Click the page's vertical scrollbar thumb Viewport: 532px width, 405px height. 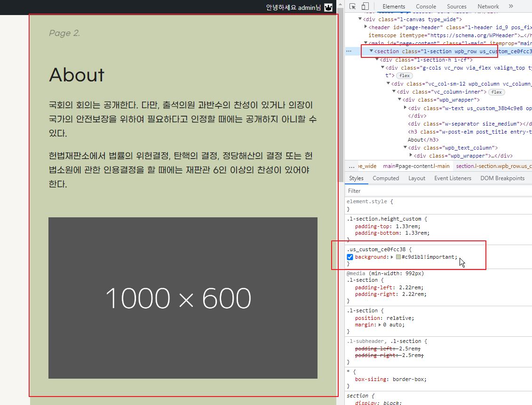[x=340, y=95]
